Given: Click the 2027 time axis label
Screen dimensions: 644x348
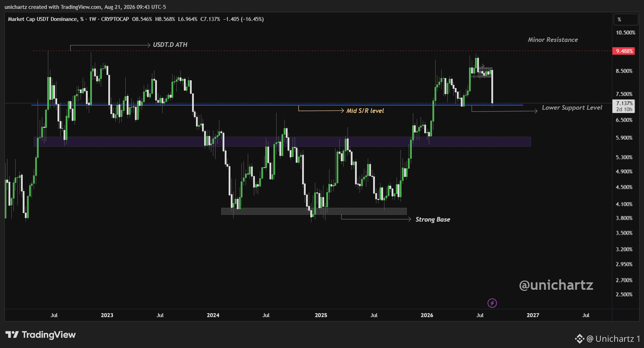Looking at the screenshot, I should [x=533, y=315].
